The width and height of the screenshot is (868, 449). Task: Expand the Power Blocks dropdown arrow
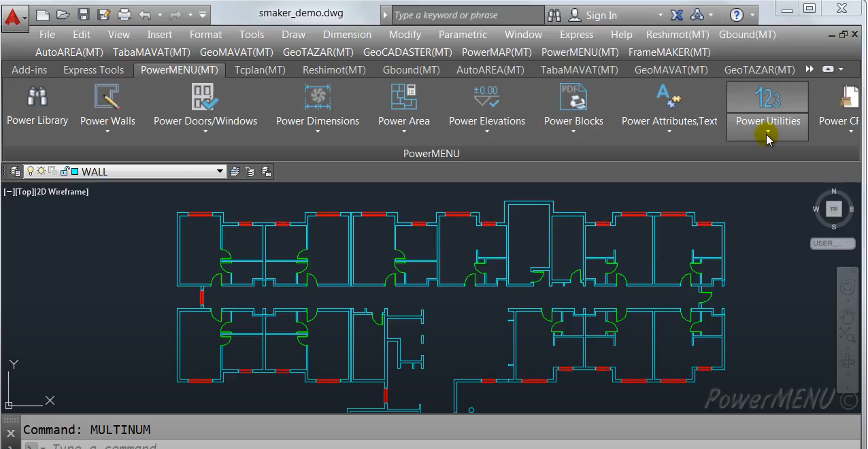click(573, 131)
